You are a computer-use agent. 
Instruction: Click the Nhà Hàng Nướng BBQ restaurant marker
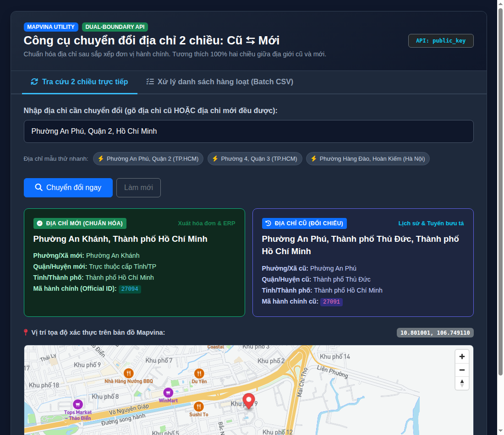point(129,373)
